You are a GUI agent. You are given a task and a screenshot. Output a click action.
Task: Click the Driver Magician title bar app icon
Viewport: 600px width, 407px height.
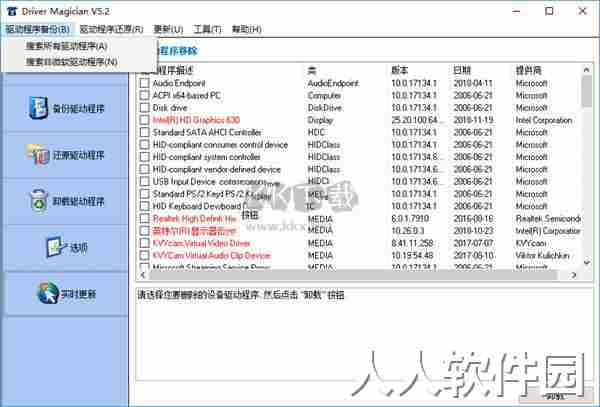(x=12, y=11)
